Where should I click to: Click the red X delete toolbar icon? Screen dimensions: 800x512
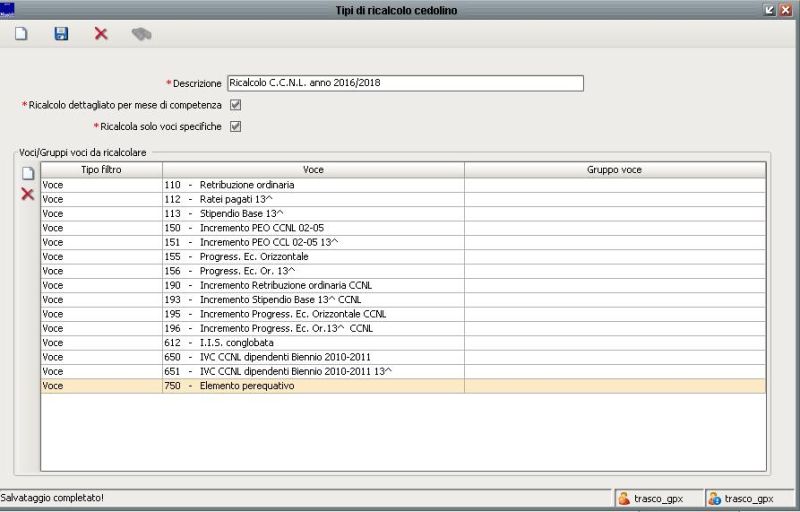pyautogui.click(x=101, y=34)
